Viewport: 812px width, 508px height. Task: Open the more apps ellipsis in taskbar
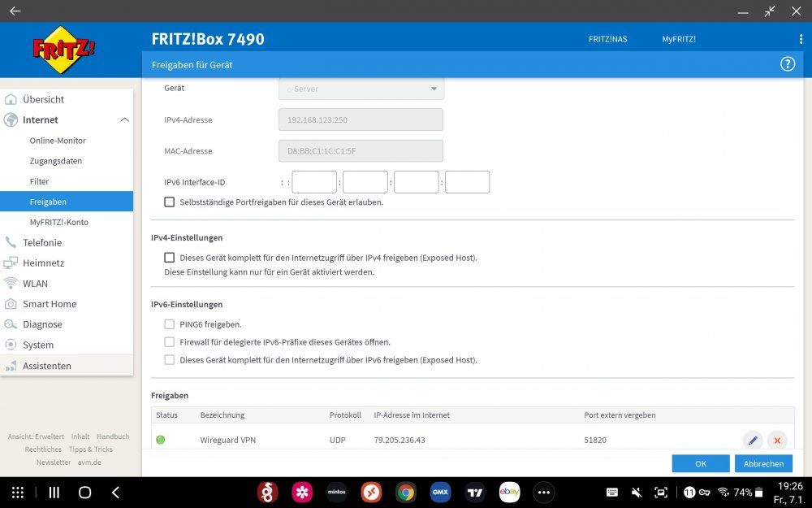pos(544,493)
